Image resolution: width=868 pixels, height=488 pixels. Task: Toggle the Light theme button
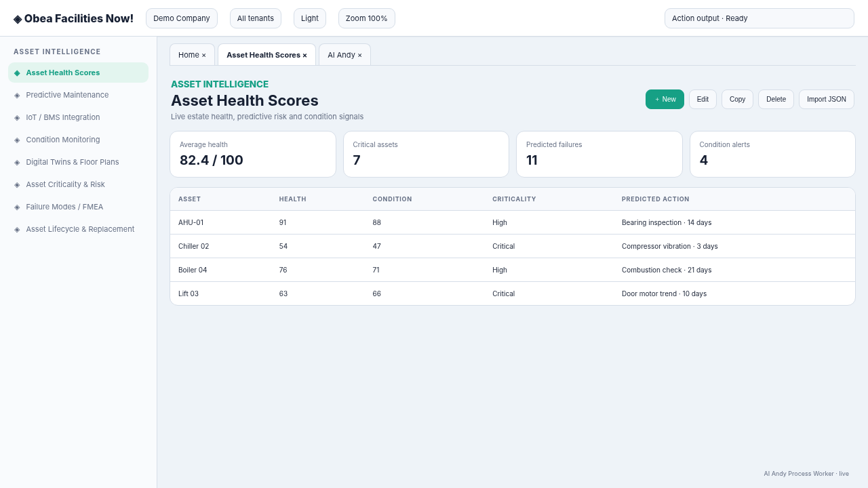(310, 18)
